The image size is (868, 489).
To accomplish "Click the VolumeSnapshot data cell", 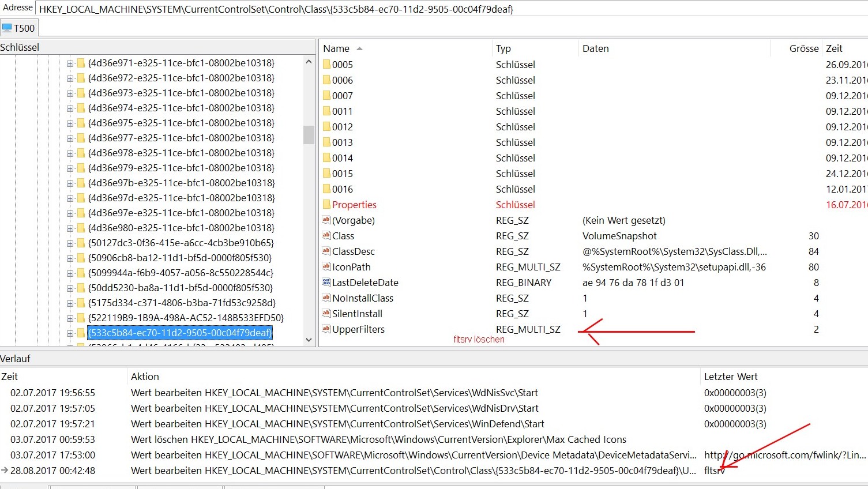I will 619,236.
